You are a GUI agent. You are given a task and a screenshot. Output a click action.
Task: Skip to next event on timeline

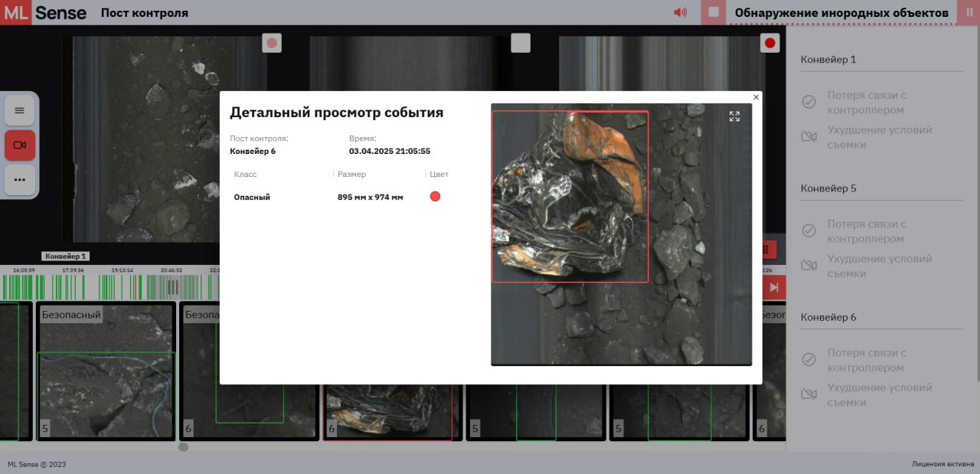774,287
